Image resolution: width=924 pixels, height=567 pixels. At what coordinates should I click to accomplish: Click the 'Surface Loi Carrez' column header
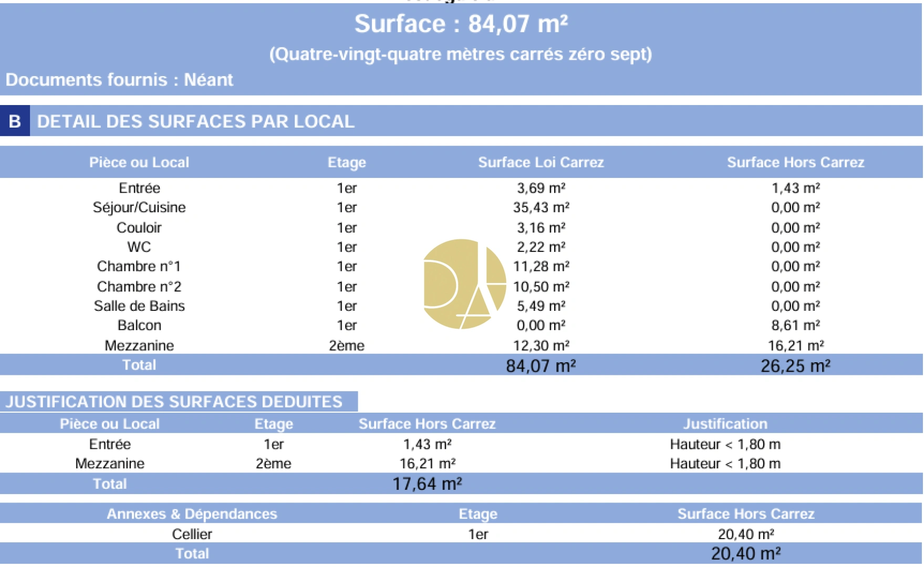click(x=541, y=162)
